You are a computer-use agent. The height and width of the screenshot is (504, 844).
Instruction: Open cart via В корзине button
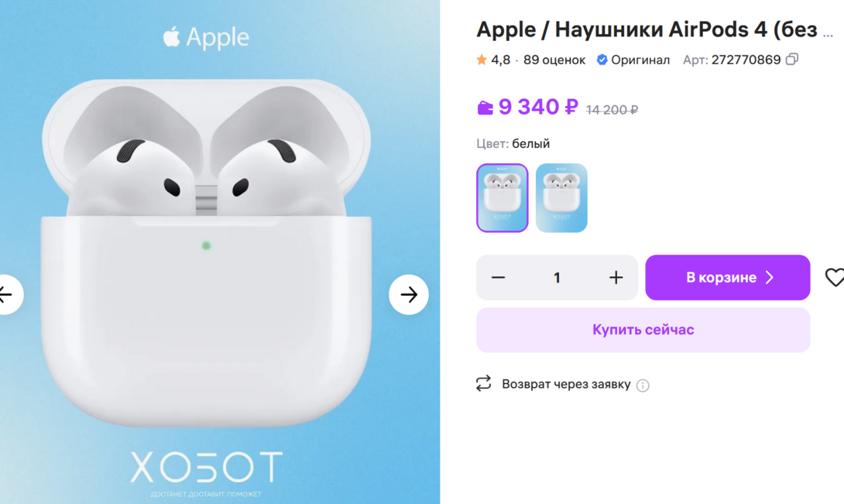click(728, 277)
